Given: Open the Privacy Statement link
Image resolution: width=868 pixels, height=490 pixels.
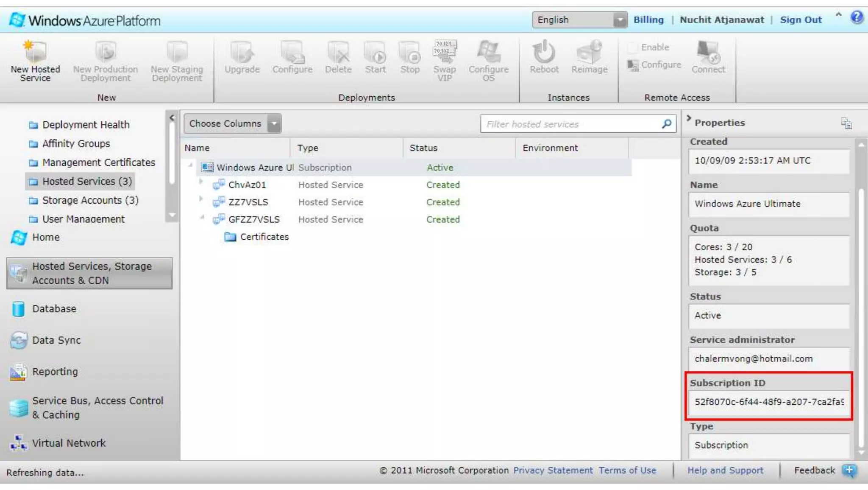Looking at the screenshot, I should click(553, 470).
